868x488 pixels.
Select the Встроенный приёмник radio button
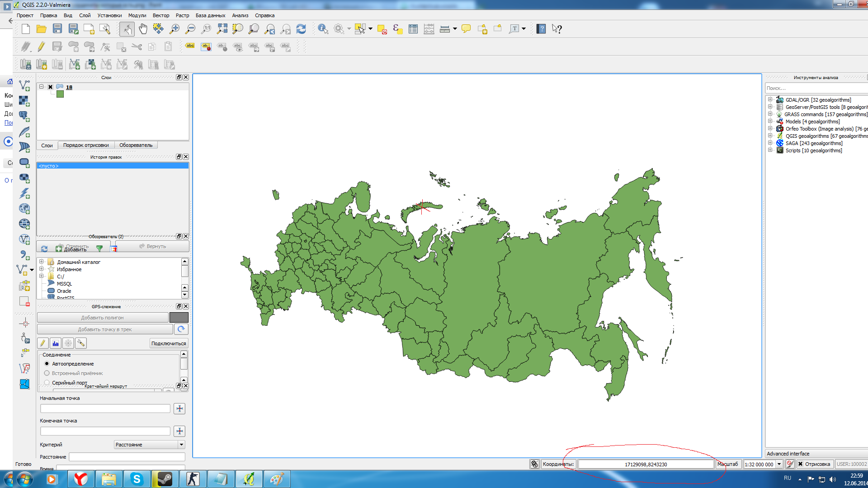tap(47, 373)
